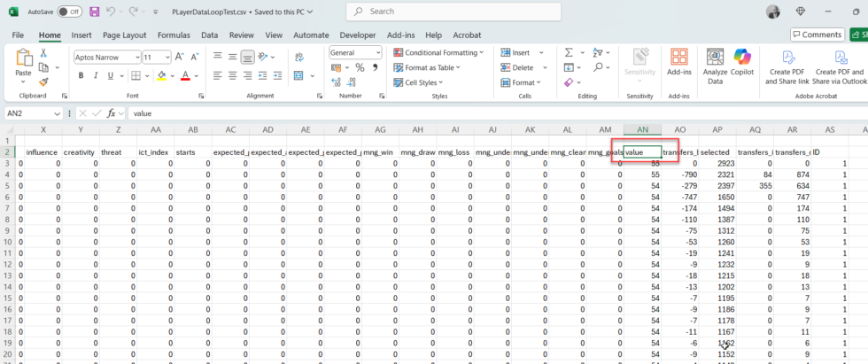Viewport: 868px width, 364px height.
Task: Undo the last action
Action: pos(110,11)
